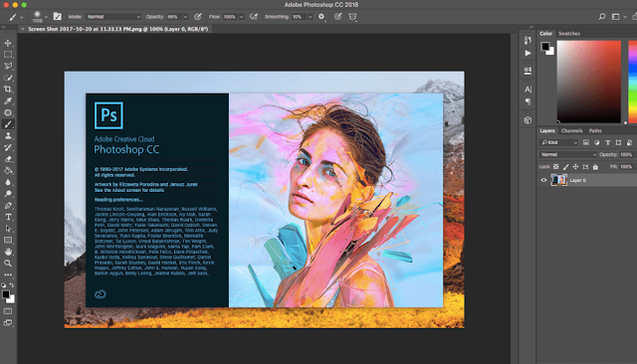Open the Paragraph panel icon
The image size is (637, 364).
click(x=528, y=101)
